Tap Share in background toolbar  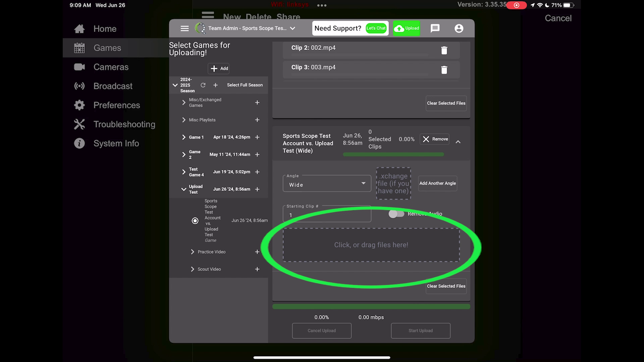(x=288, y=17)
